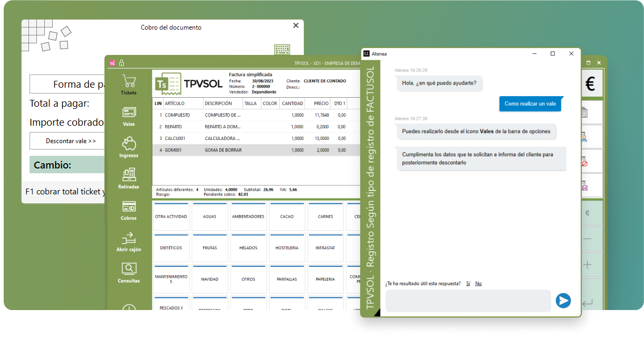Screen dimensions: 644x337
Task: Close the Cobro del documento dialog
Action: 295,25
